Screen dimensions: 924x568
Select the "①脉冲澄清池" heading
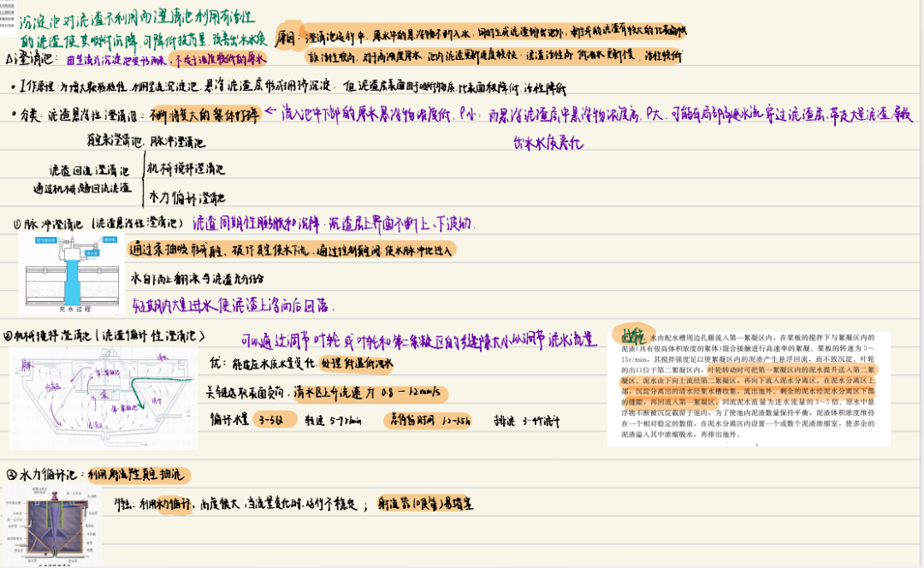(x=51, y=223)
